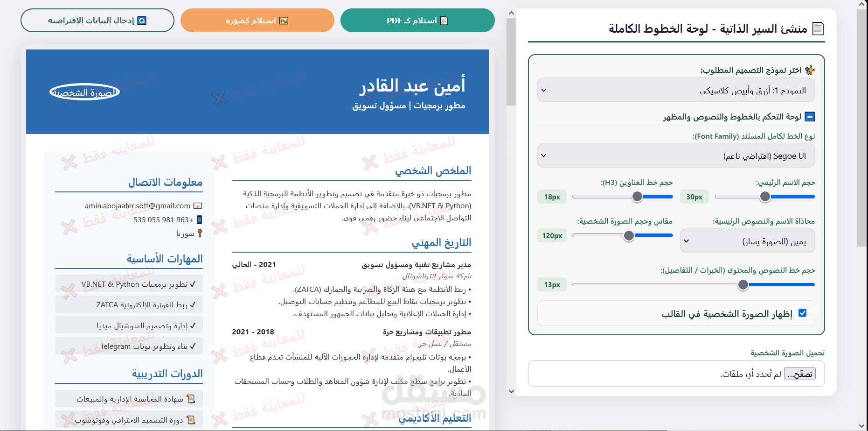Viewport: 868px width, 431px height.
Task: Click the panel scrollbar down arrow
Action: [x=511, y=391]
